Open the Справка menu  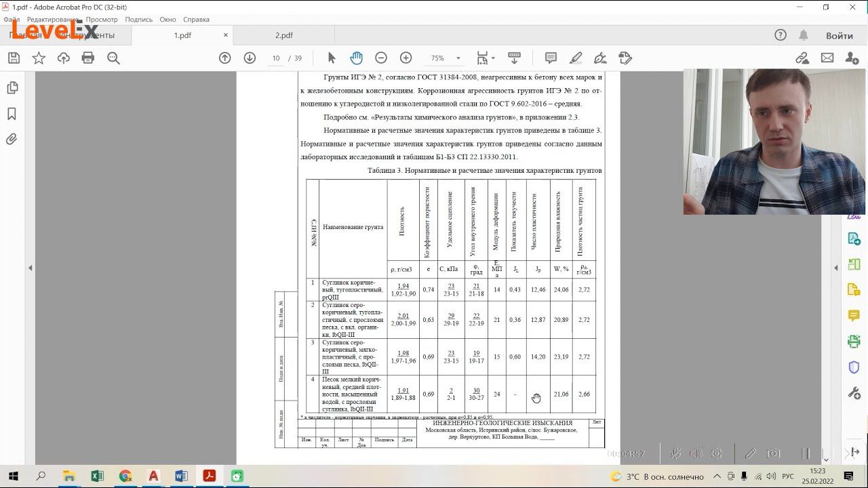click(196, 20)
